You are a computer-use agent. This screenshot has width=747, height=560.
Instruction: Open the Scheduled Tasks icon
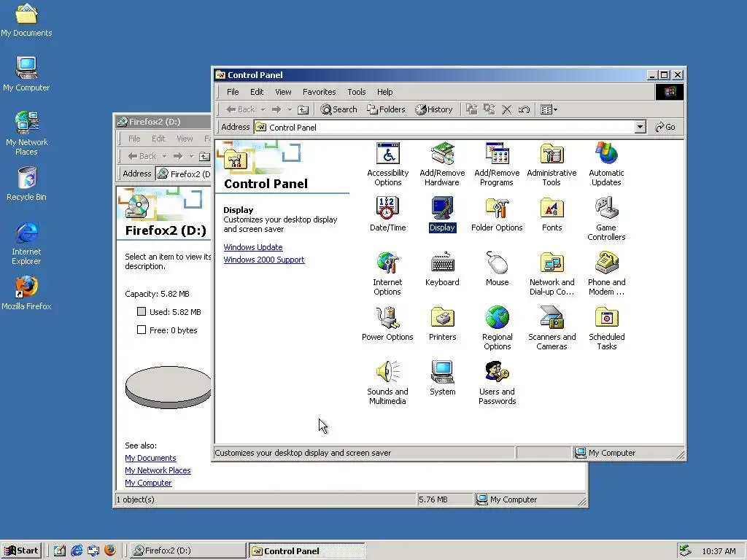coord(606,329)
